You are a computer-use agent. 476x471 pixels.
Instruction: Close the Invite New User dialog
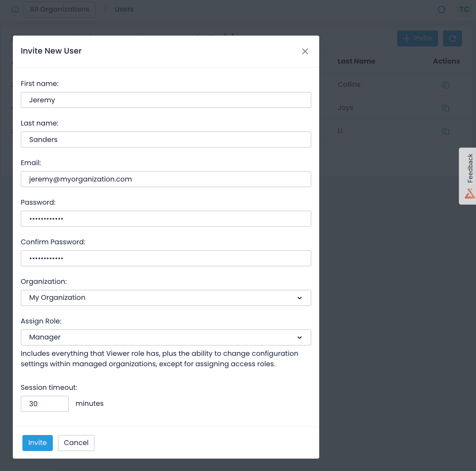[x=305, y=51]
